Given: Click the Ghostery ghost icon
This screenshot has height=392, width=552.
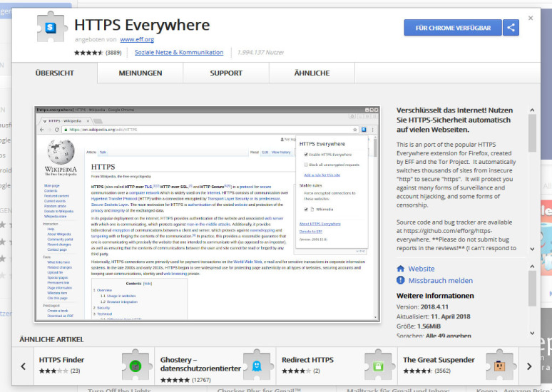Looking at the screenshot, I should point(257,366).
